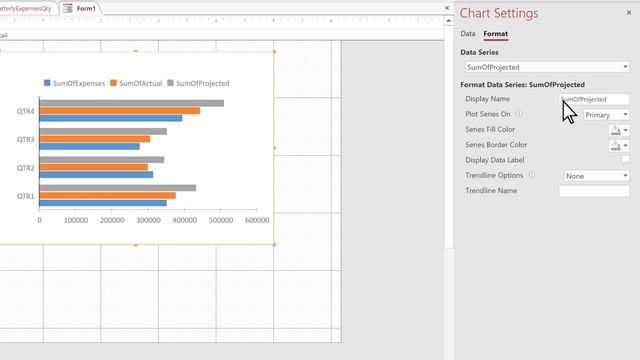This screenshot has height=360, width=640.
Task: Click the SumOfExpenses legend entry
Action: click(74, 83)
